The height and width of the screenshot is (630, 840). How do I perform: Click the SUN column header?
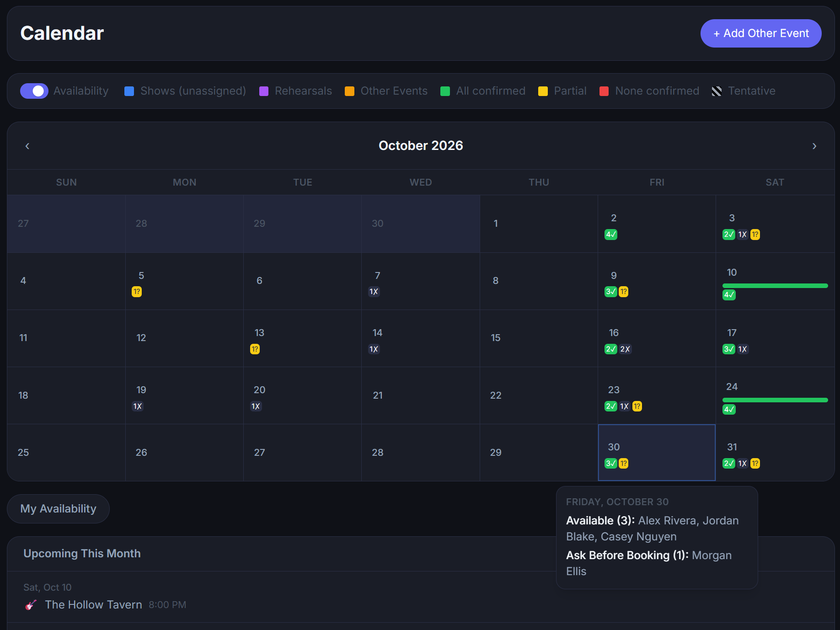[x=66, y=182]
